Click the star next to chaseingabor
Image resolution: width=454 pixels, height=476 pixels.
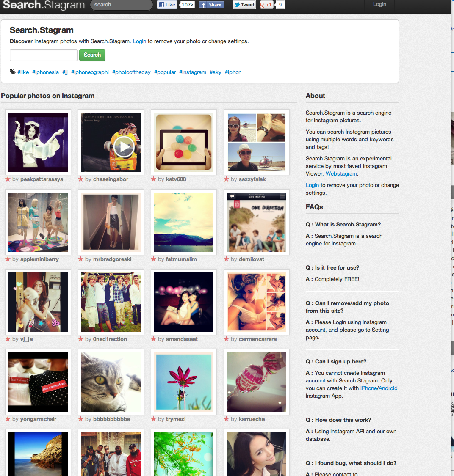(x=80, y=179)
